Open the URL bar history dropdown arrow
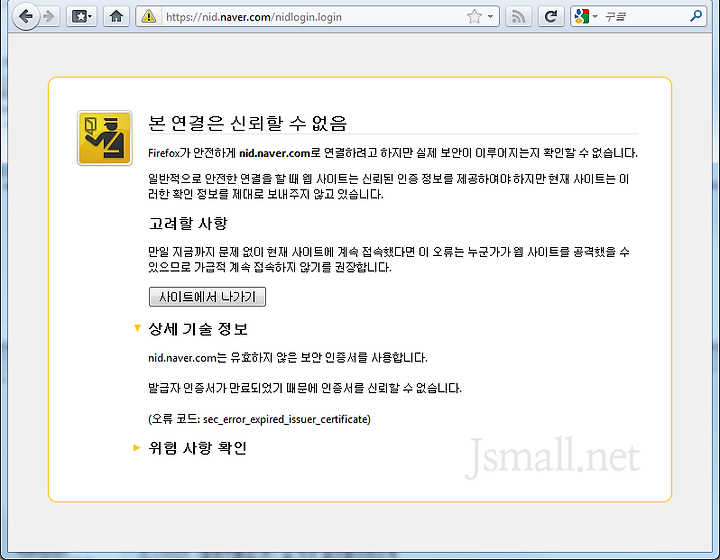This screenshot has height=560, width=720. [x=490, y=17]
